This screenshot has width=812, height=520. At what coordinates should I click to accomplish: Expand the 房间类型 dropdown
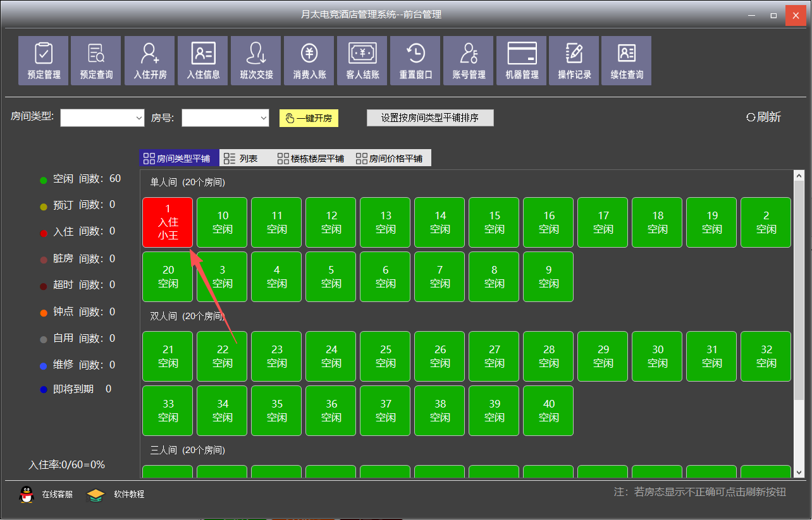(x=139, y=118)
